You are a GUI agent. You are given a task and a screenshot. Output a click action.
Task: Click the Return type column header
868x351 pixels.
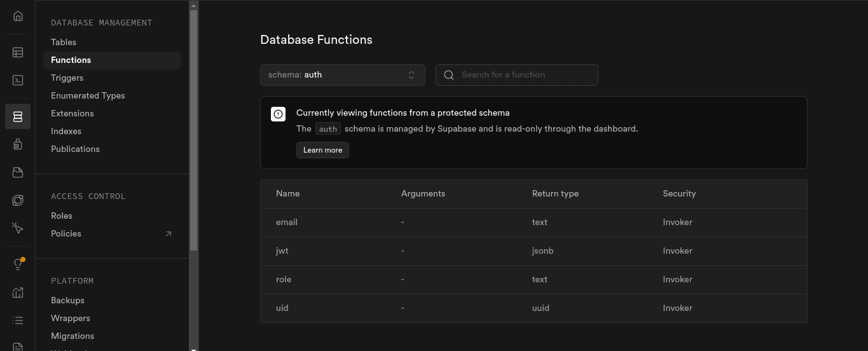tap(556, 194)
